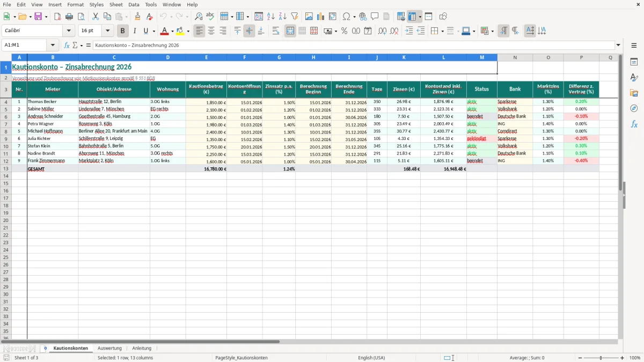Viewport: 644px width, 362px height.
Task: Click the AutoFilter funnel icon
Action: click(295, 17)
